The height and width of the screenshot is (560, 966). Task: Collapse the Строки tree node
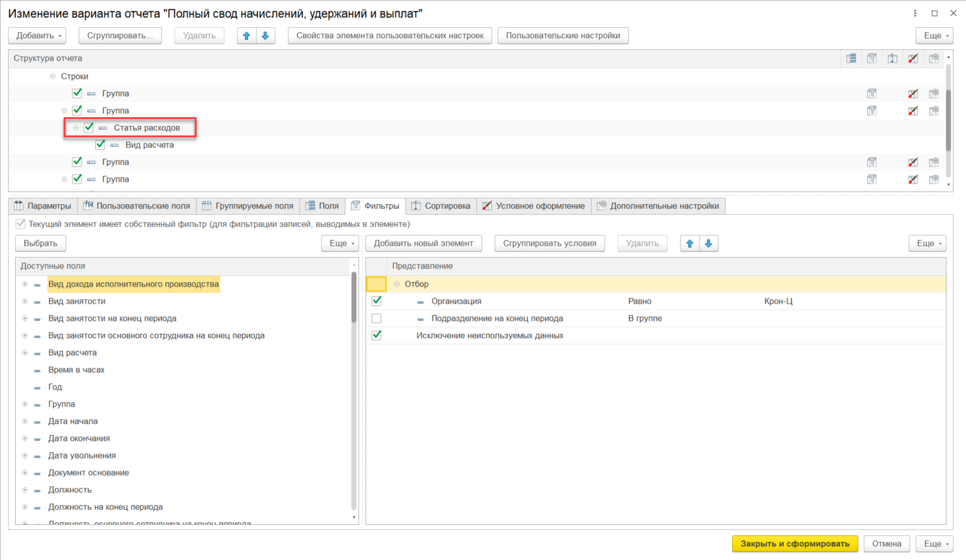coord(52,76)
